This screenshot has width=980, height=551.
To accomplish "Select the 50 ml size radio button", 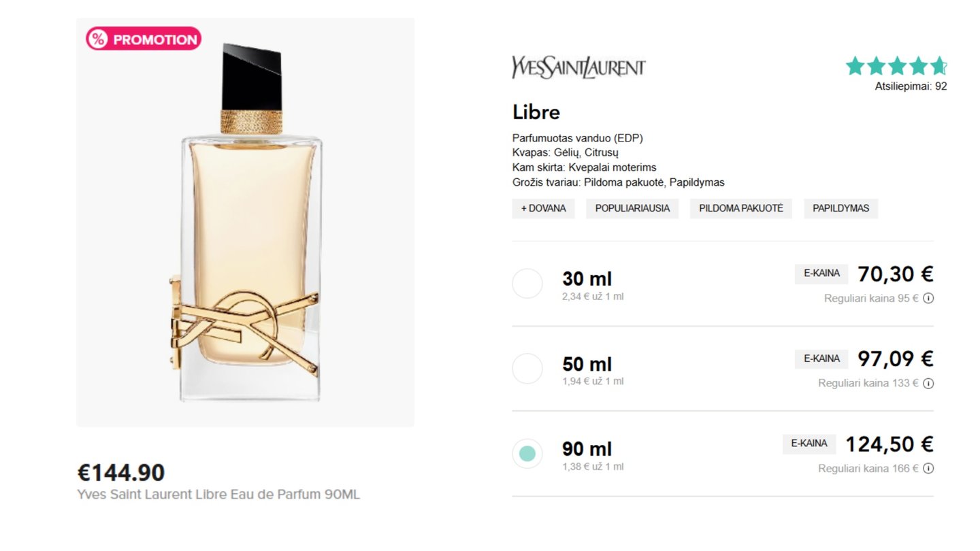I will pos(527,369).
